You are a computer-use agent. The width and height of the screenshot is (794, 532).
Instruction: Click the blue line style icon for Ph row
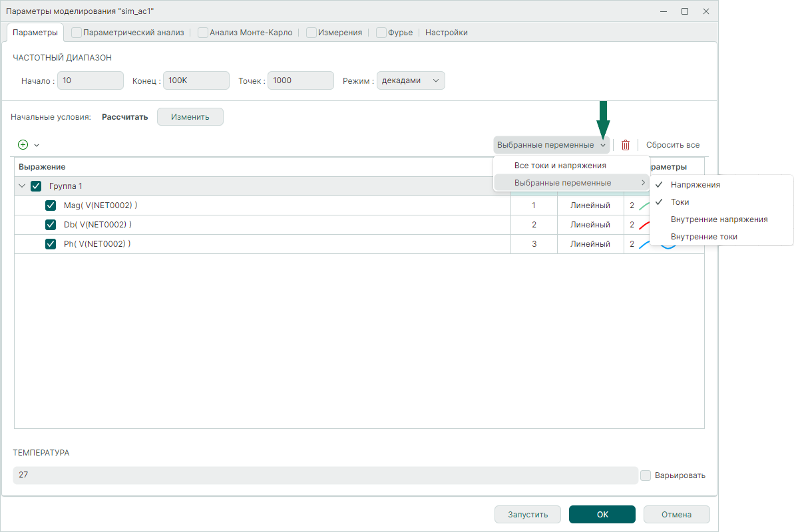643,245
